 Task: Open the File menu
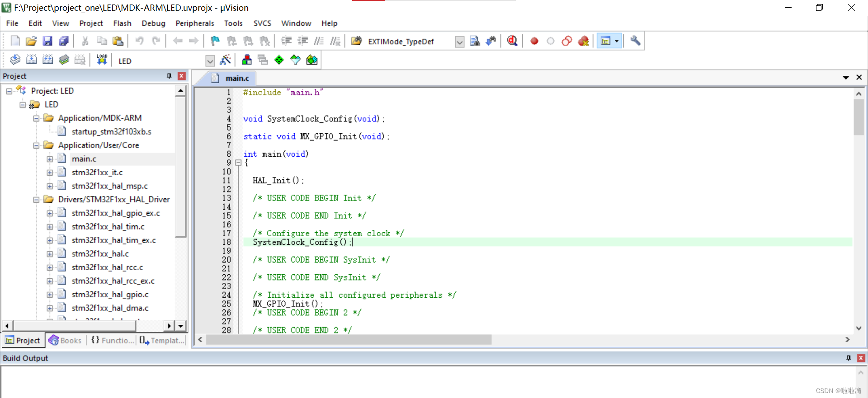click(x=12, y=23)
